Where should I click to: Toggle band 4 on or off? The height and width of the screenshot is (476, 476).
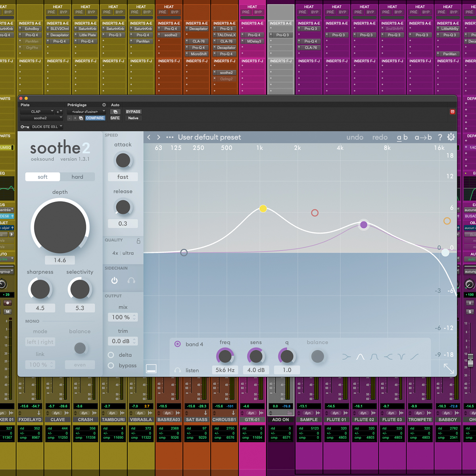click(177, 344)
